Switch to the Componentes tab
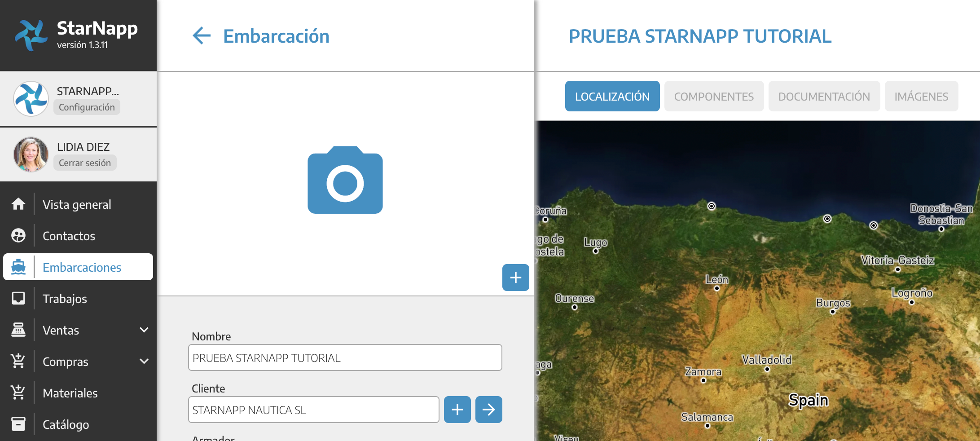 (x=714, y=97)
